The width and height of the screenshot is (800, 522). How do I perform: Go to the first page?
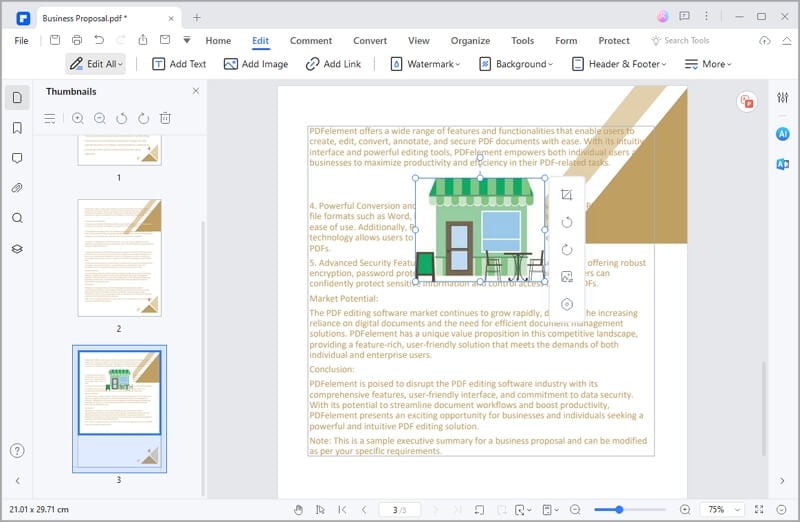[342, 509]
